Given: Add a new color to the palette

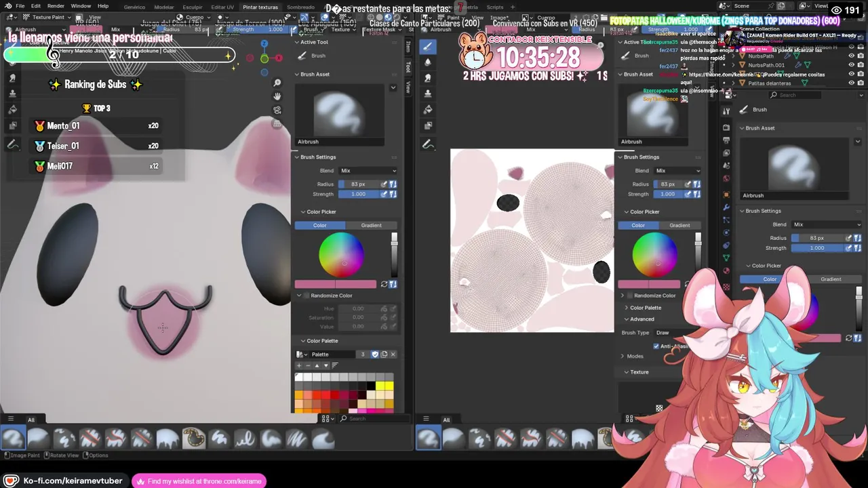Looking at the screenshot, I should click(x=299, y=365).
